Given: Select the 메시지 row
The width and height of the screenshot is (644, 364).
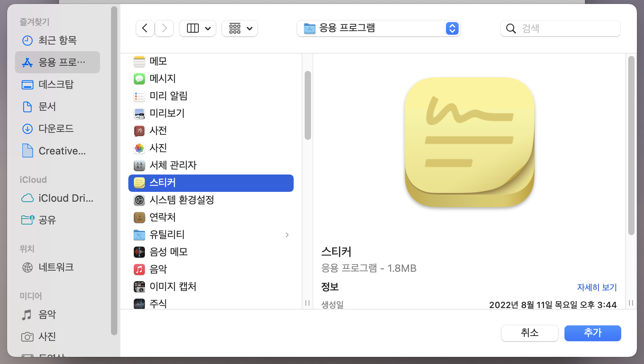Looking at the screenshot, I should pos(211,79).
